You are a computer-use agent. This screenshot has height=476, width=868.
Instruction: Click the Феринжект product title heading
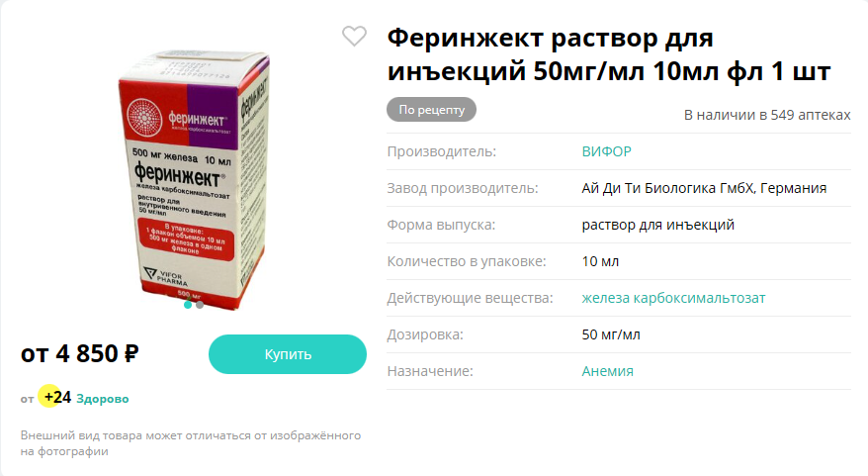pos(609,54)
